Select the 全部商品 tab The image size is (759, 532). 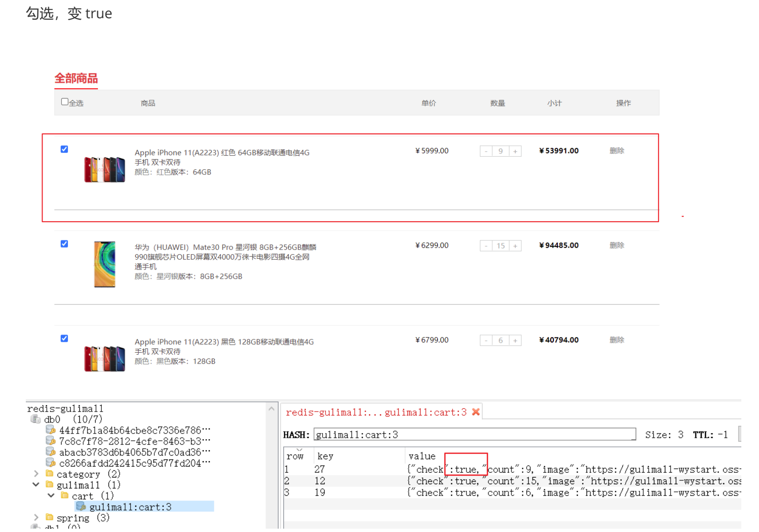tap(76, 78)
